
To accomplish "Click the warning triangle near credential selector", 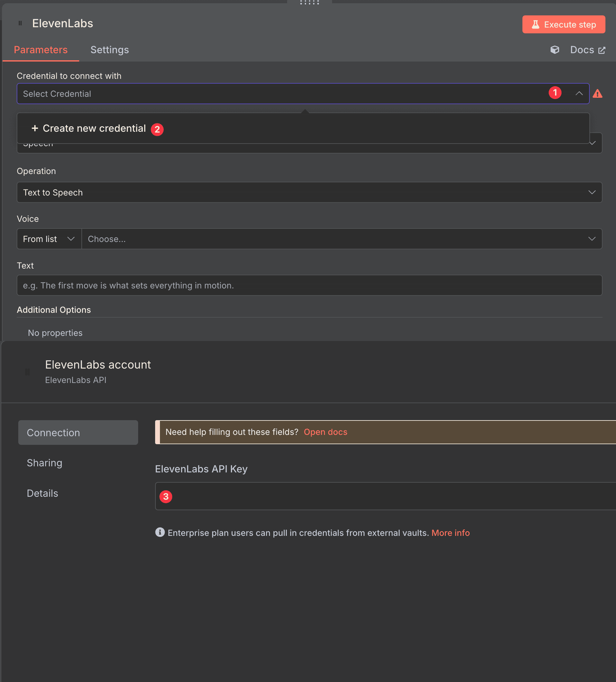I will pyautogui.click(x=598, y=94).
